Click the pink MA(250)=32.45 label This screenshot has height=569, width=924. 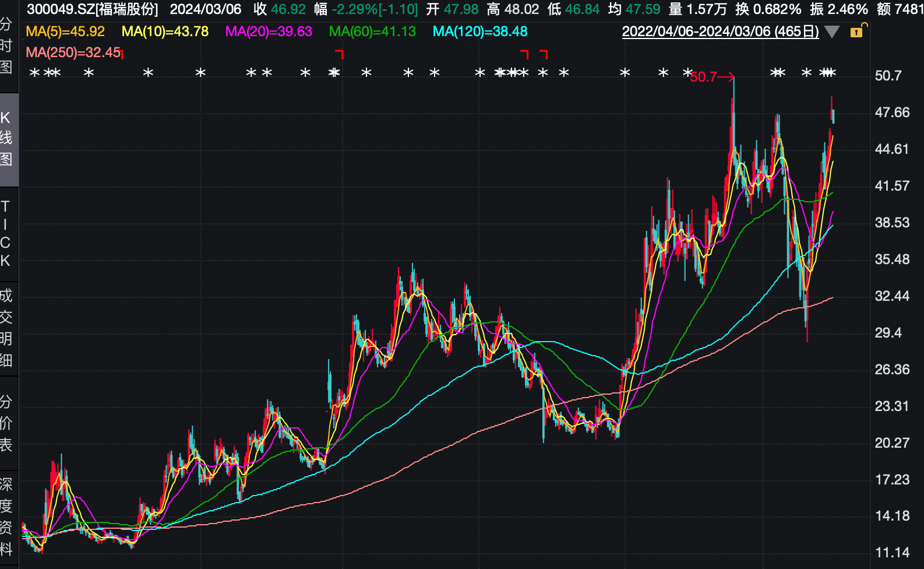(73, 52)
